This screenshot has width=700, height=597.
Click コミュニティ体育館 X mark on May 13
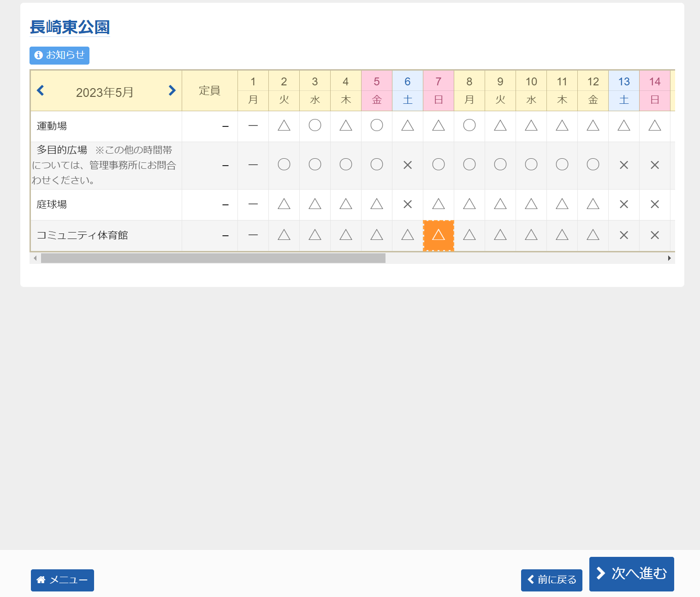pos(624,235)
